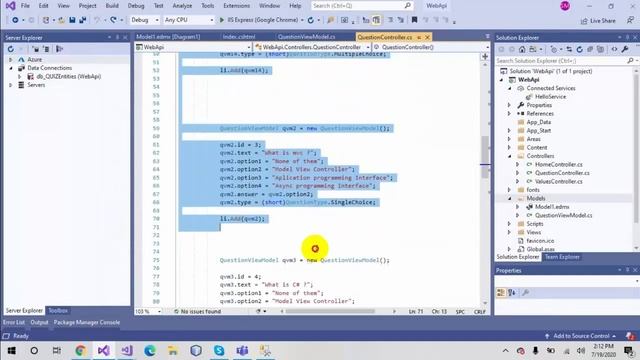Click the Property Pages wrench in Properties panel
Viewport: 640px width, 360px height.
tap(526, 292)
